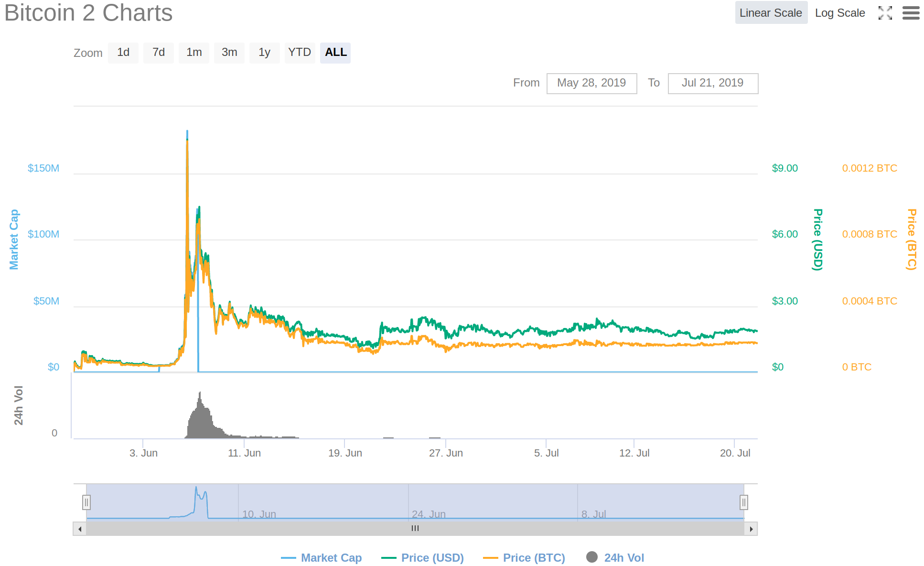Set zoom to YTD
Viewport: 924px width, 566px height.
coord(300,53)
